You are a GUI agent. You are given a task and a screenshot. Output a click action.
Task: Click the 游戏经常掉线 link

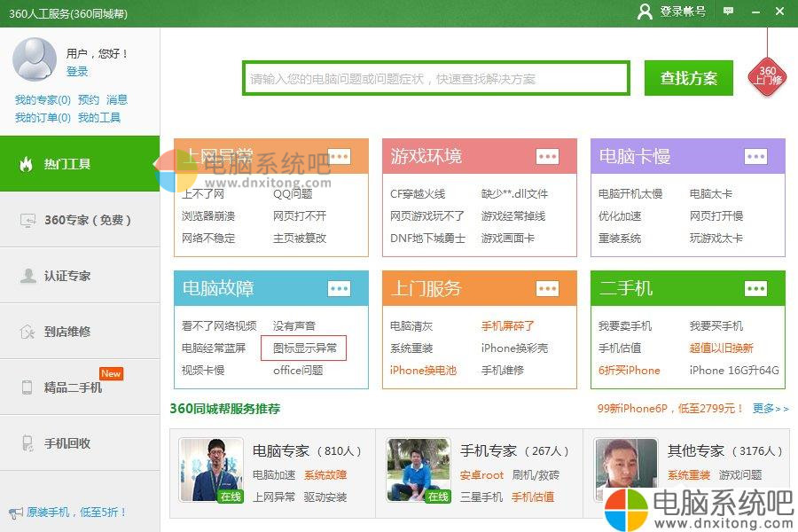tap(513, 215)
